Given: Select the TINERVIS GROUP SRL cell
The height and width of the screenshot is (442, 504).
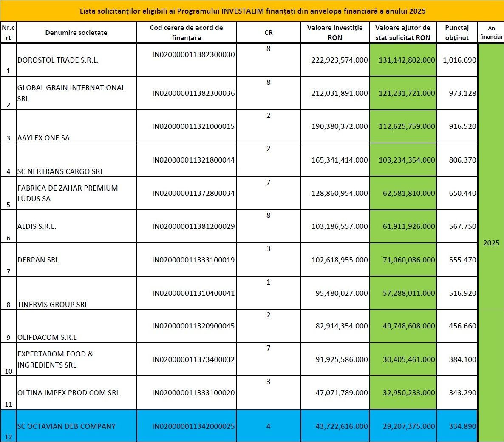Looking at the screenshot, I should pyautogui.click(x=53, y=305).
